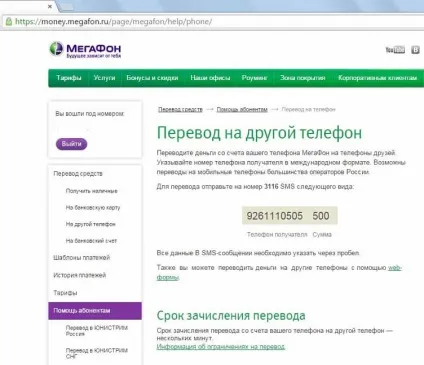Open Зона покрытия menu item
The width and height of the screenshot is (424, 365).
click(x=303, y=78)
